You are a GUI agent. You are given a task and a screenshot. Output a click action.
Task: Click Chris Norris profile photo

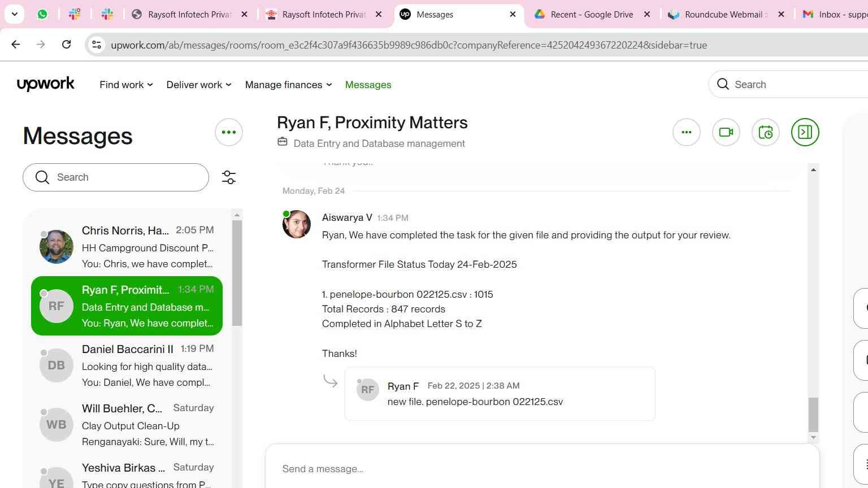[56, 247]
